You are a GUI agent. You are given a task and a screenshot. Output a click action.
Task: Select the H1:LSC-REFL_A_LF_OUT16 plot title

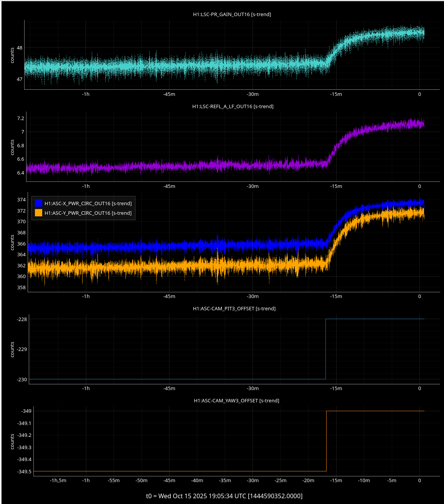pyautogui.click(x=233, y=106)
